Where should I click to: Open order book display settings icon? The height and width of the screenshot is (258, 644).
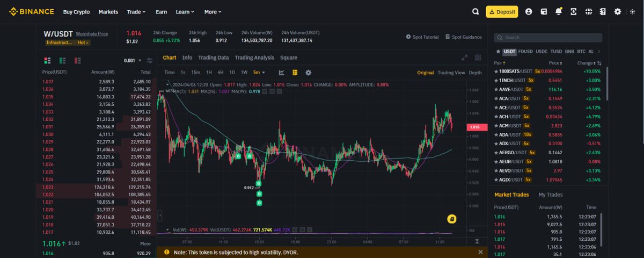pyautogui.click(x=149, y=60)
